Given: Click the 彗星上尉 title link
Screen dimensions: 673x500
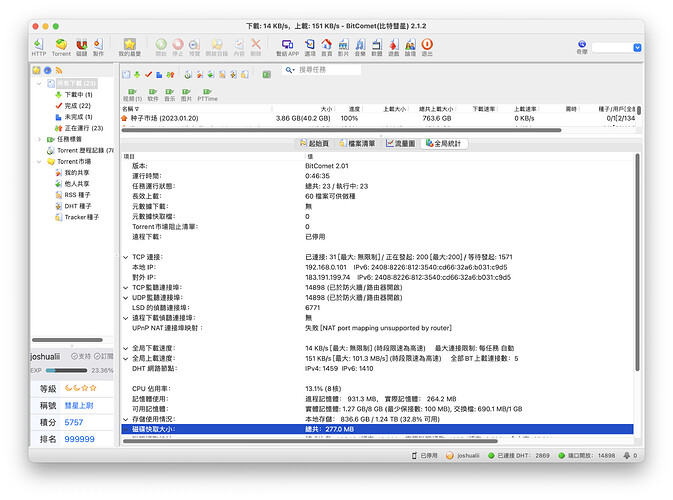Looking at the screenshot, I should [79, 406].
